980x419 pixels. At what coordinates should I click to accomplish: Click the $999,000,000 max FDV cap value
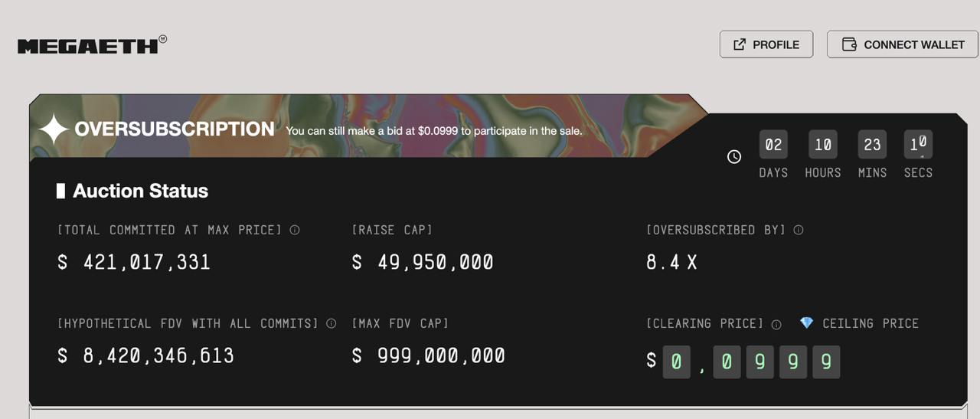point(429,355)
